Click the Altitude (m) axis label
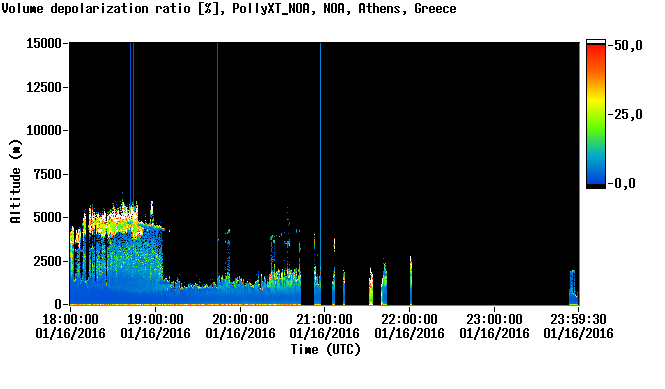Viewport: 665px width, 389px height. (x=15, y=181)
